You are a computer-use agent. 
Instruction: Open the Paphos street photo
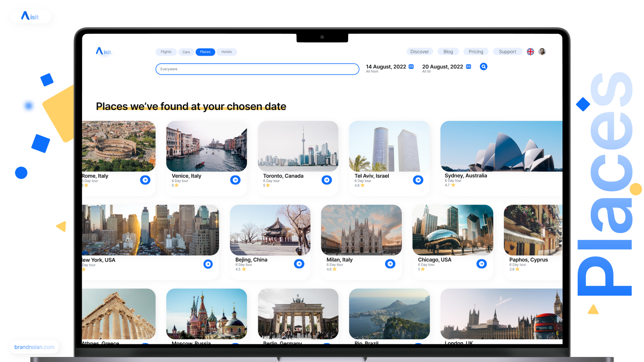tap(533, 230)
